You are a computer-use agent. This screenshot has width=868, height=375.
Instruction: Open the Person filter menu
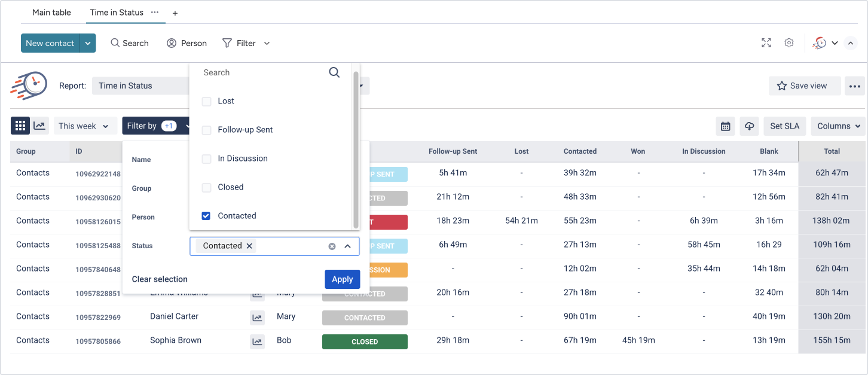[187, 43]
